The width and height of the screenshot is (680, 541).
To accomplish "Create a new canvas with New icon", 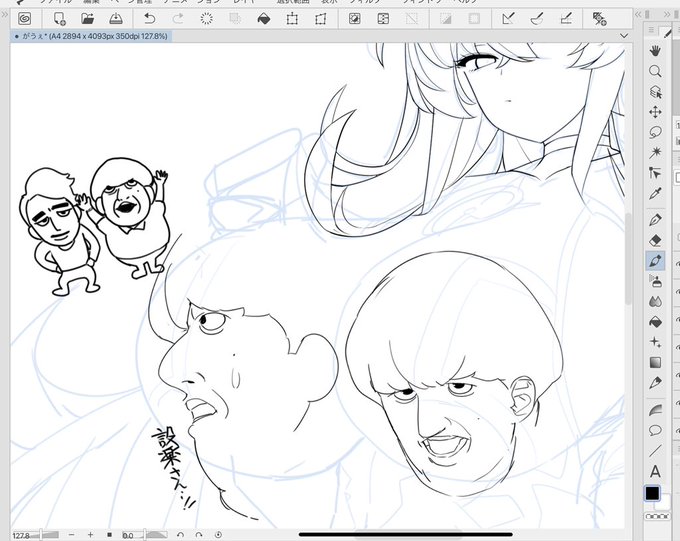I will coord(59,19).
